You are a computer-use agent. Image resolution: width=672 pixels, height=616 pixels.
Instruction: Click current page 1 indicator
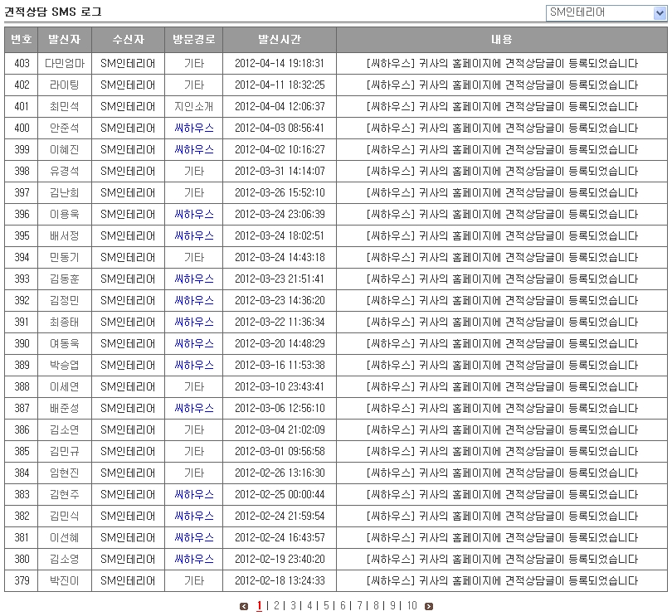tap(260, 605)
